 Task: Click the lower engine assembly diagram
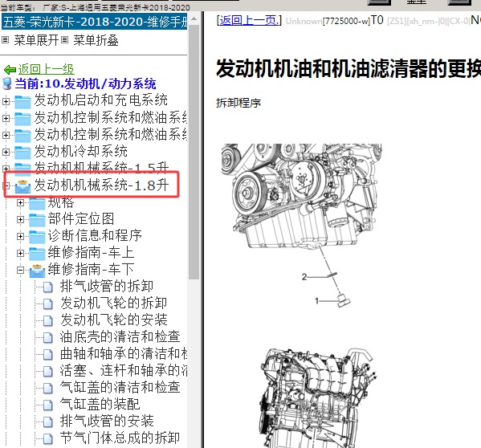(317, 397)
